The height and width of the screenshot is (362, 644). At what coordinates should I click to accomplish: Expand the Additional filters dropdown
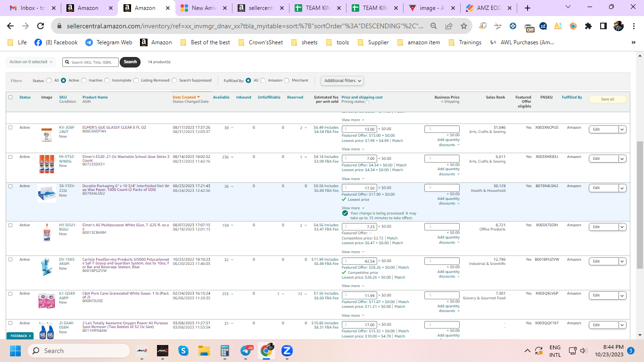342,81
